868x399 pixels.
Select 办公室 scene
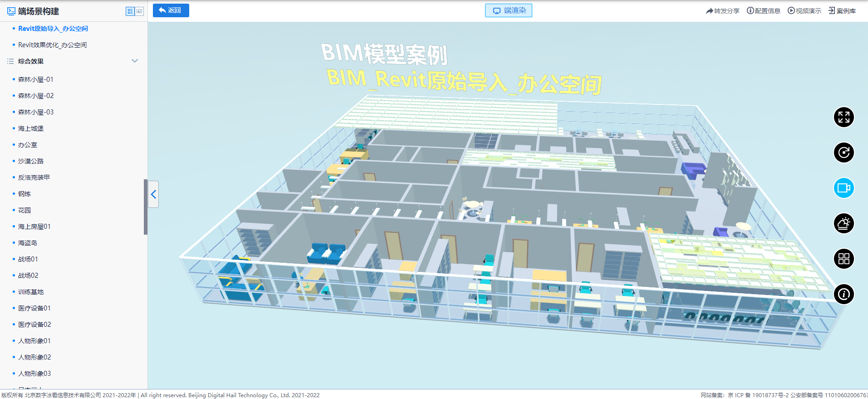(28, 145)
